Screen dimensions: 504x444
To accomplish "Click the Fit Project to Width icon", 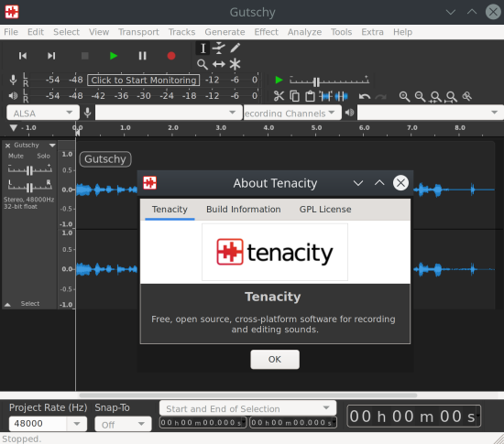I will click(451, 97).
